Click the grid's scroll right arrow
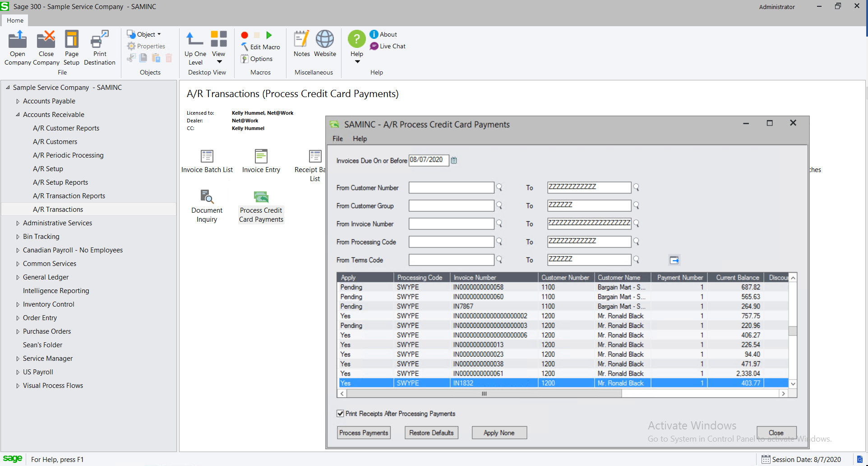Viewport: 868px width, 466px height. [783, 394]
